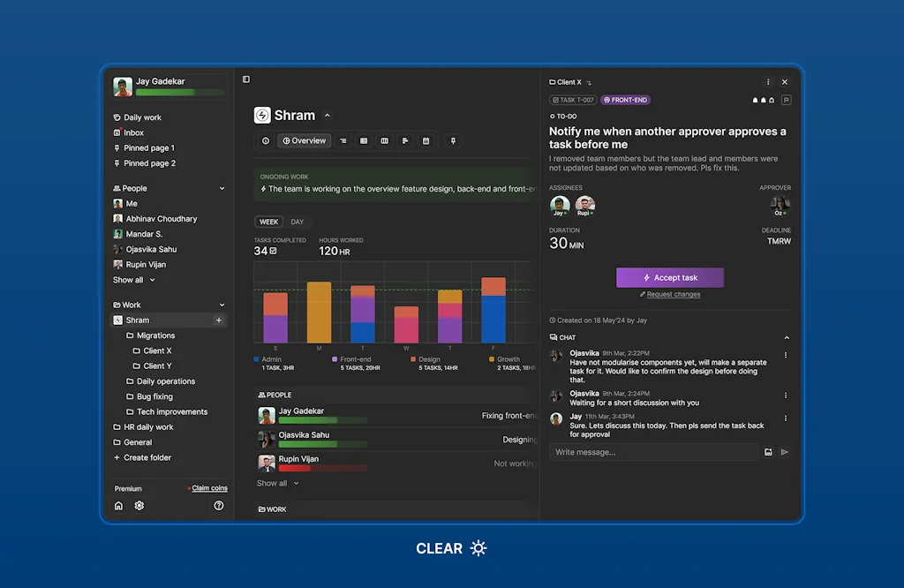The image size is (904, 588).
Task: Expand the chevron next to the Shram title
Action: pos(328,116)
